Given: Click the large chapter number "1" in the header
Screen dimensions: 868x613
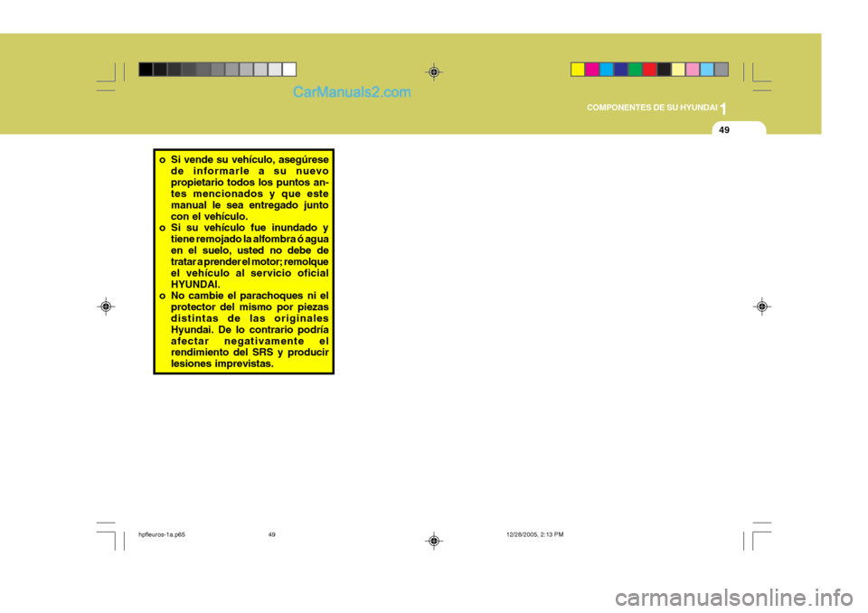Looking at the screenshot, I should [x=723, y=109].
